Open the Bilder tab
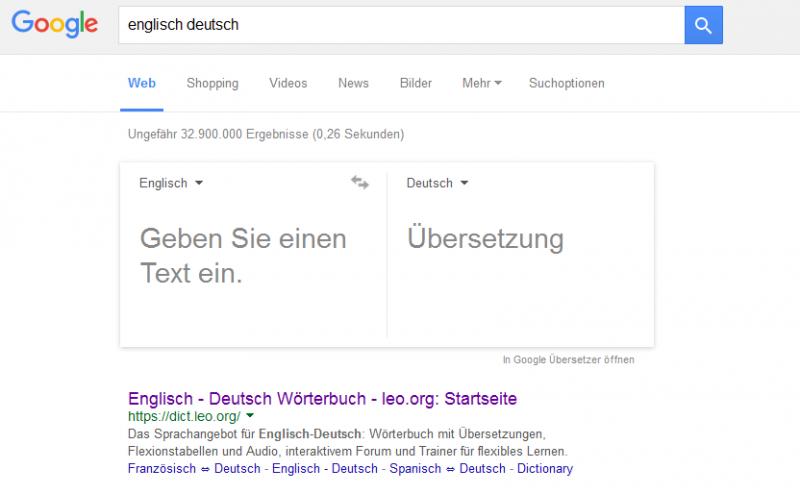The width and height of the screenshot is (800, 494). pyautogui.click(x=416, y=83)
